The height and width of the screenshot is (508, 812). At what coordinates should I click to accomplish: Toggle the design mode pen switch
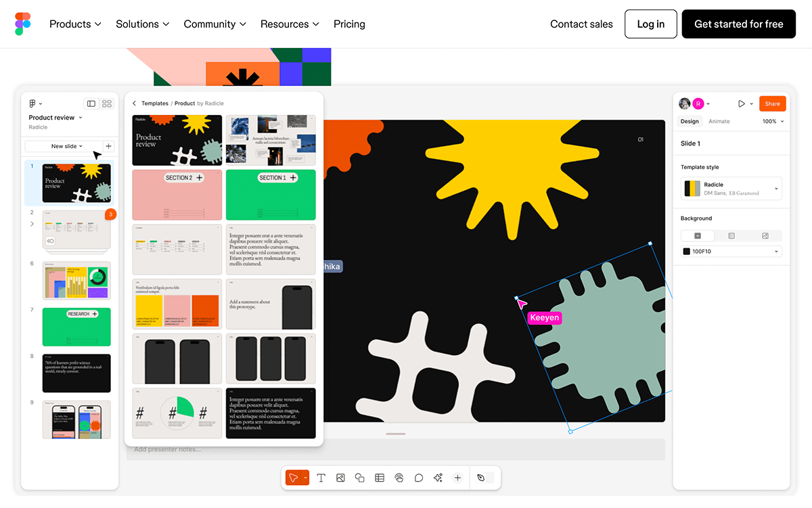pos(481,478)
